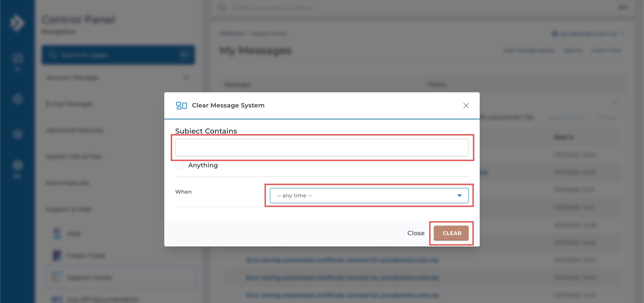Click the Support Center icon in navigation
The width and height of the screenshot is (644, 303).
[57, 277]
